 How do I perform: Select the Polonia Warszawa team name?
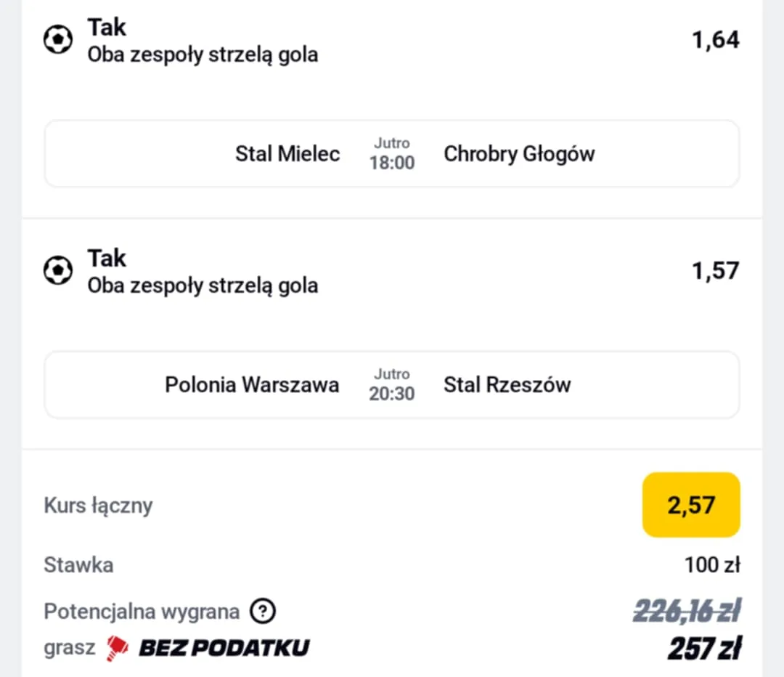tap(252, 385)
